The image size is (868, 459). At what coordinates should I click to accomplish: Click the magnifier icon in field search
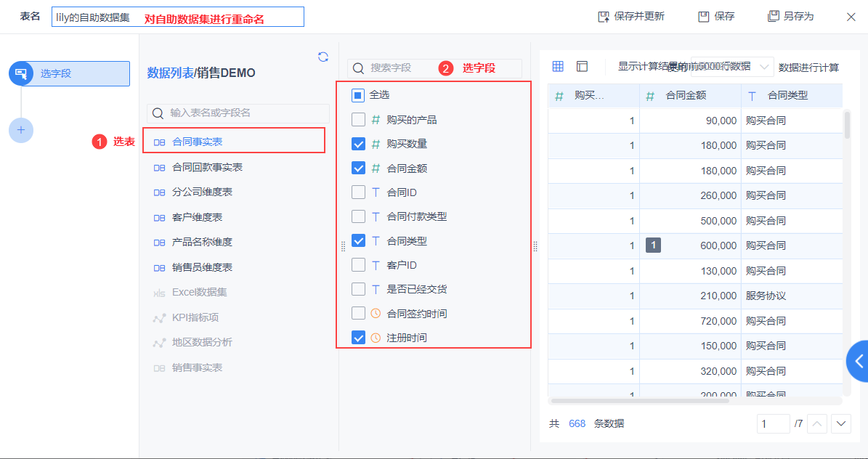358,68
